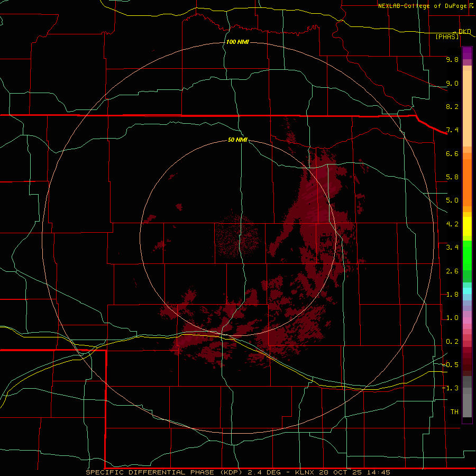The height and width of the screenshot is (476, 476).
Task: Click the 100 NMI range ring label
Action: point(237,42)
